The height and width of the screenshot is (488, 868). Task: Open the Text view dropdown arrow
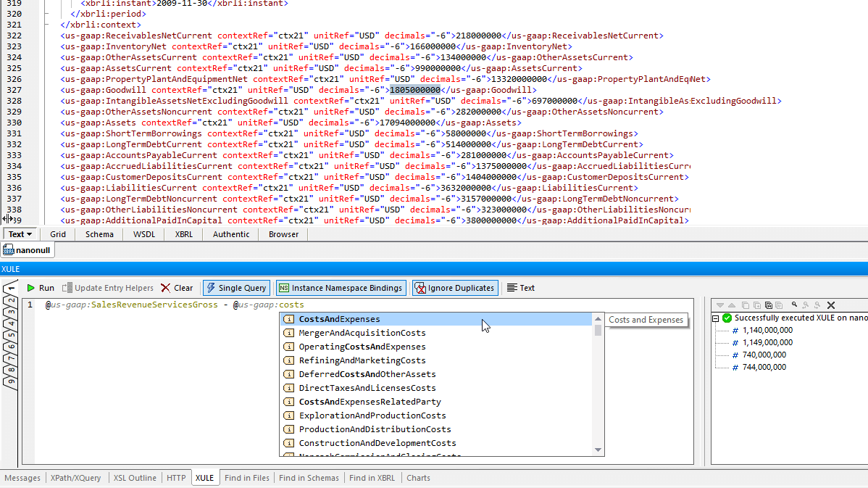pyautogui.click(x=30, y=234)
